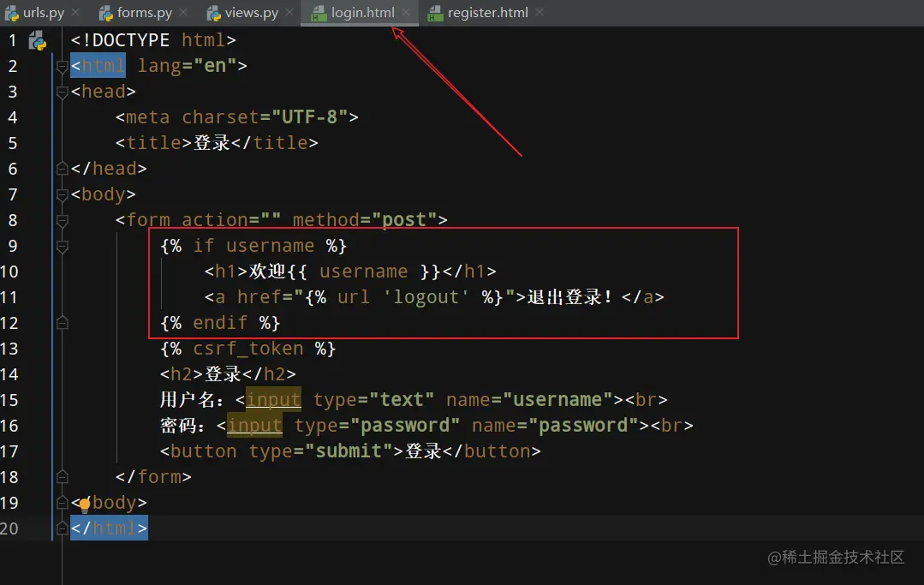924x585 pixels.
Task: Click the <h2>登录</h2> heading line
Action: (228, 374)
